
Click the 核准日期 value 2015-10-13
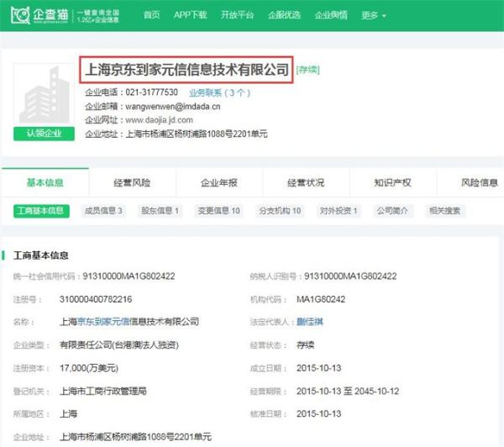[x=319, y=414]
